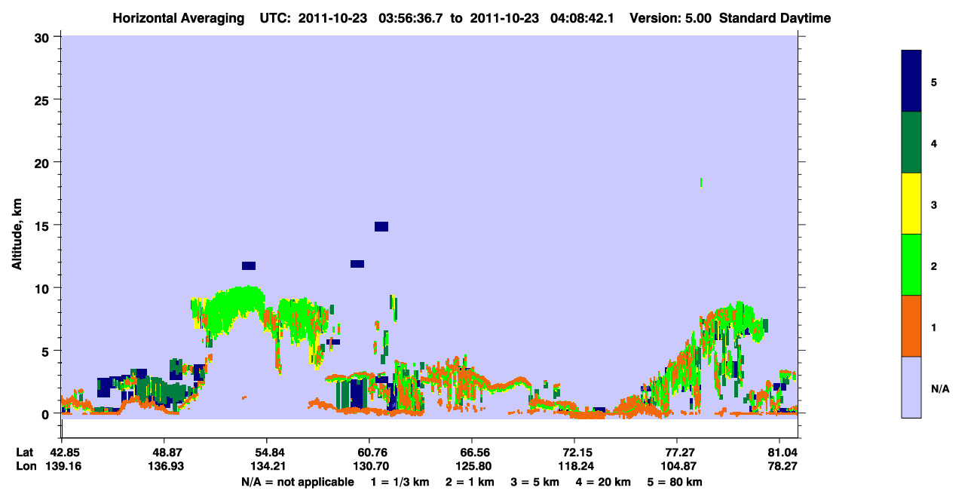Click the 'Standard Daytime' label
The image size is (980, 503).
click(x=775, y=18)
